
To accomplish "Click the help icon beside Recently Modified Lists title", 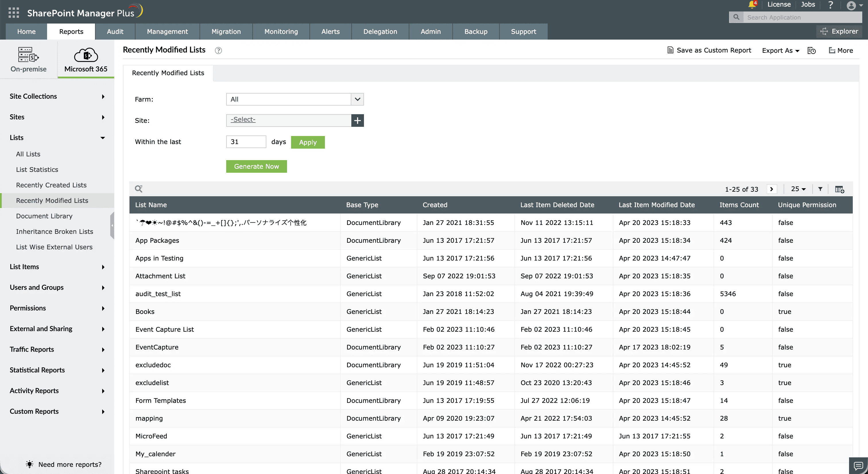I will tap(218, 50).
